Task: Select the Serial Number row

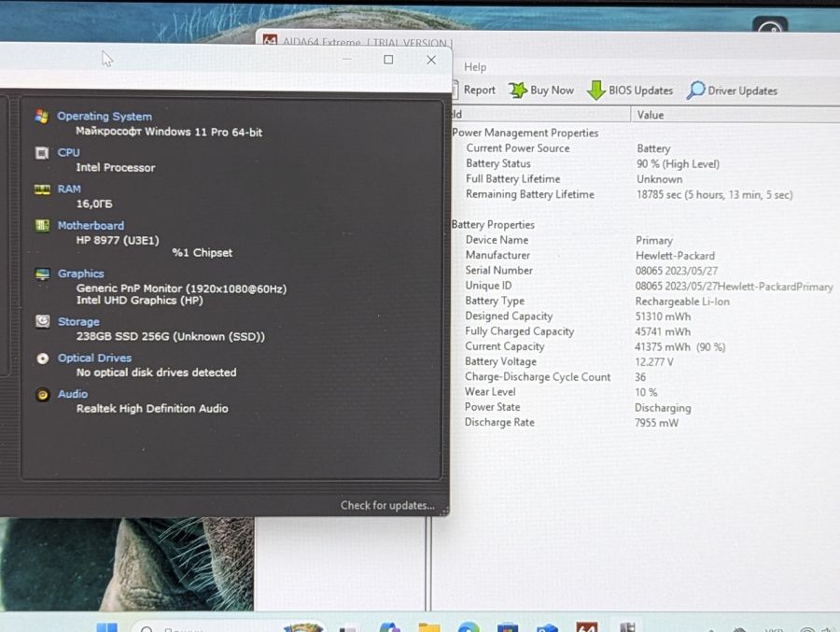Action: click(646, 271)
